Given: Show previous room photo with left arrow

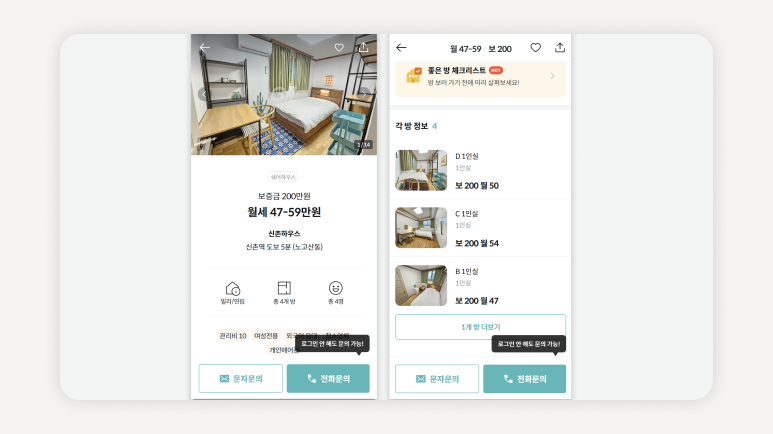Looking at the screenshot, I should tap(204, 94).
